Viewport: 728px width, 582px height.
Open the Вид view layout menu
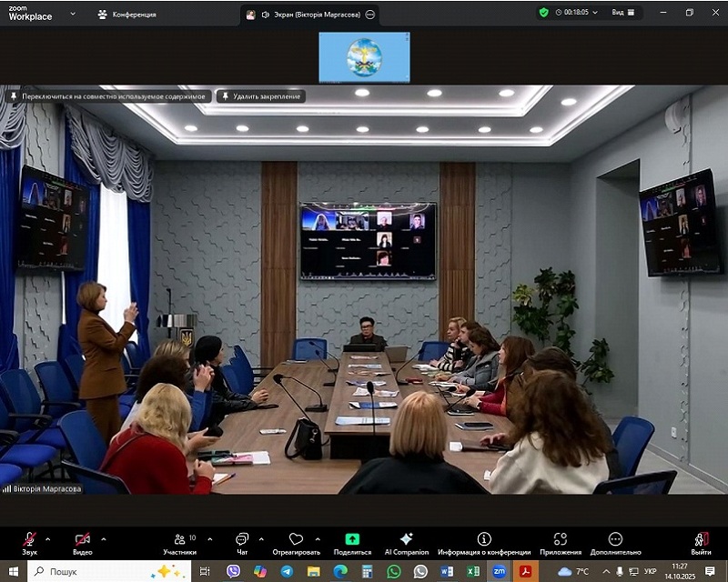coord(622,13)
